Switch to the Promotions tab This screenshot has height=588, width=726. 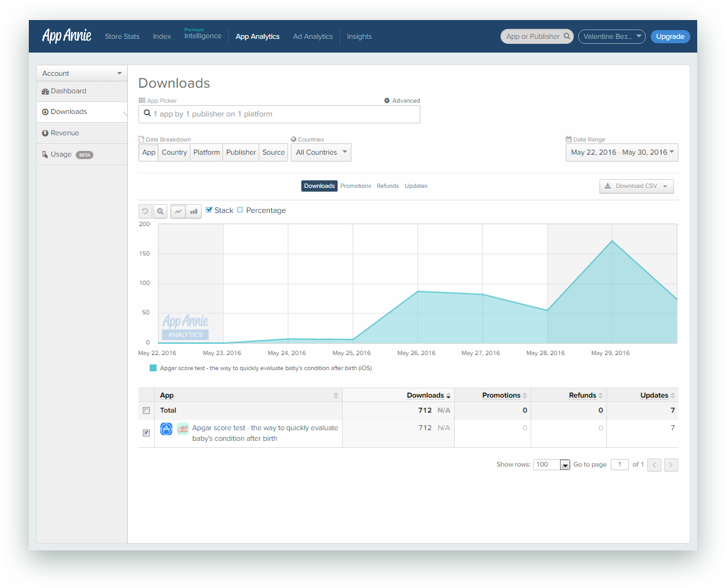pos(356,186)
